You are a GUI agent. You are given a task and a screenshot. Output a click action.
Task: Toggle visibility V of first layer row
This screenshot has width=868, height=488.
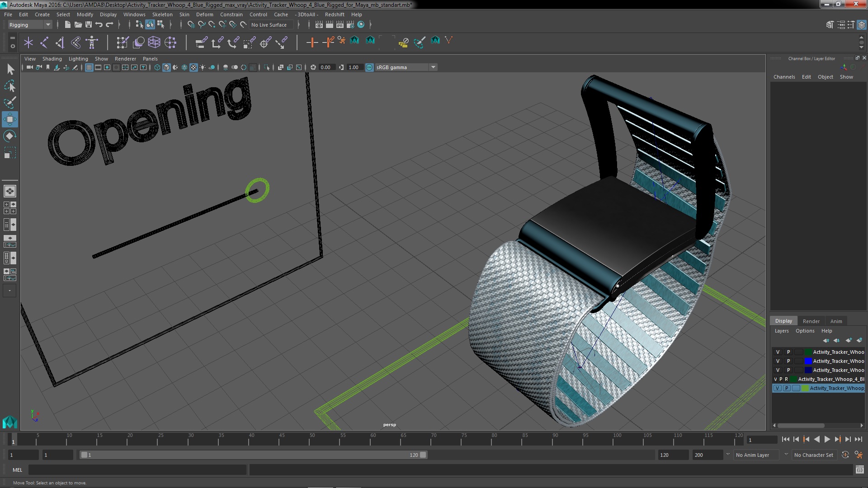pyautogui.click(x=778, y=352)
